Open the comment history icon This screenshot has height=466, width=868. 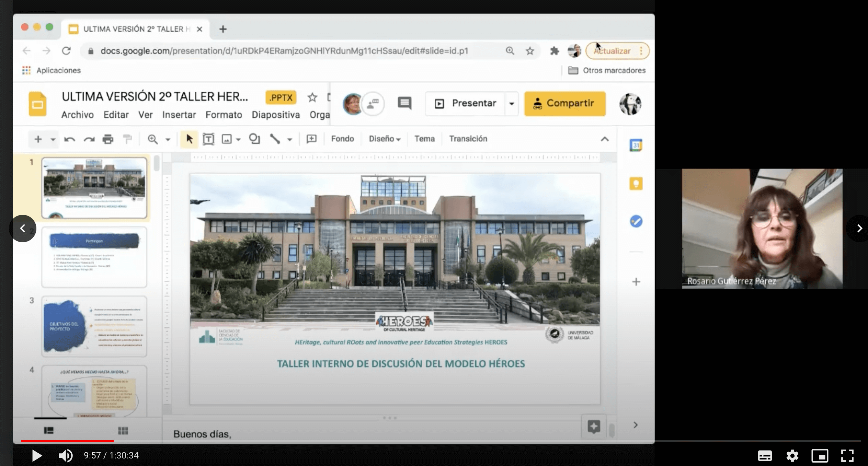(x=404, y=103)
